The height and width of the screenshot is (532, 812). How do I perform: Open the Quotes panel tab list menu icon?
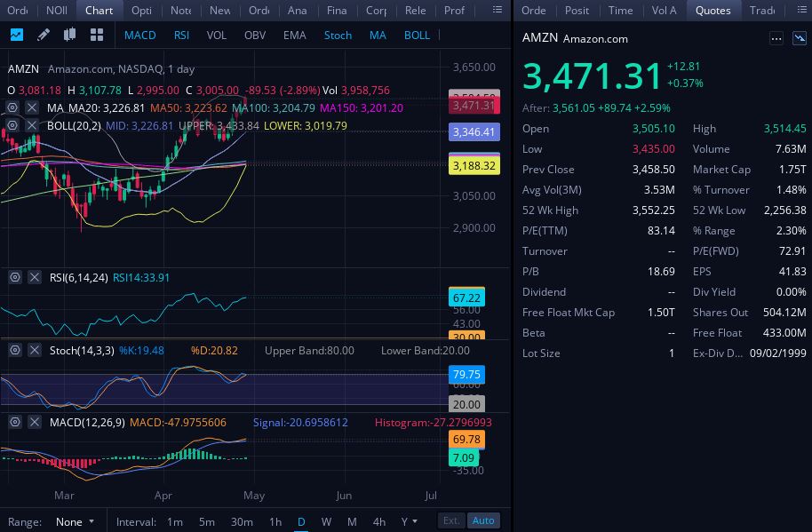(801, 10)
